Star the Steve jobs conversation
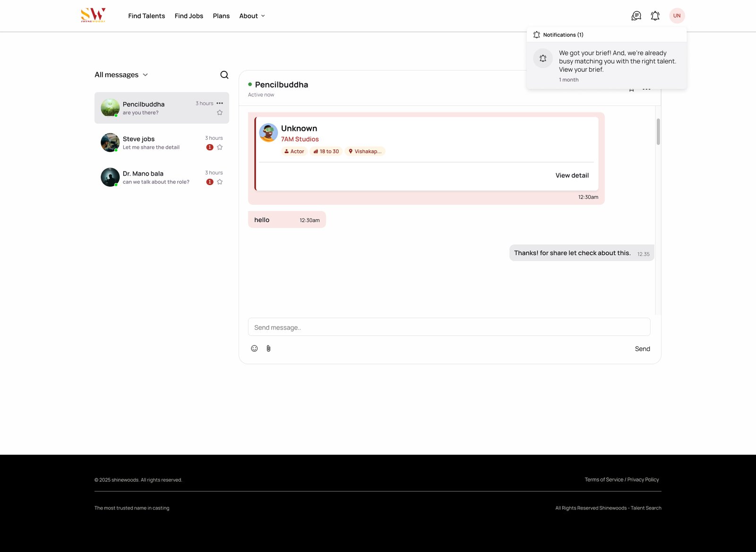The height and width of the screenshot is (552, 756). 220,147
